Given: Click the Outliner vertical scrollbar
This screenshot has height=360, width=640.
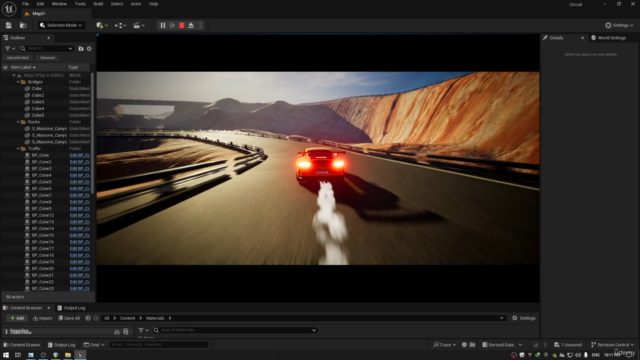Looking at the screenshot, I should 93,133.
